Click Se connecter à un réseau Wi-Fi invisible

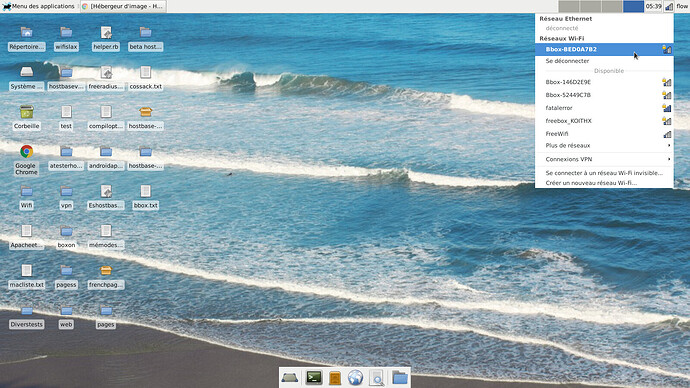(x=604, y=173)
